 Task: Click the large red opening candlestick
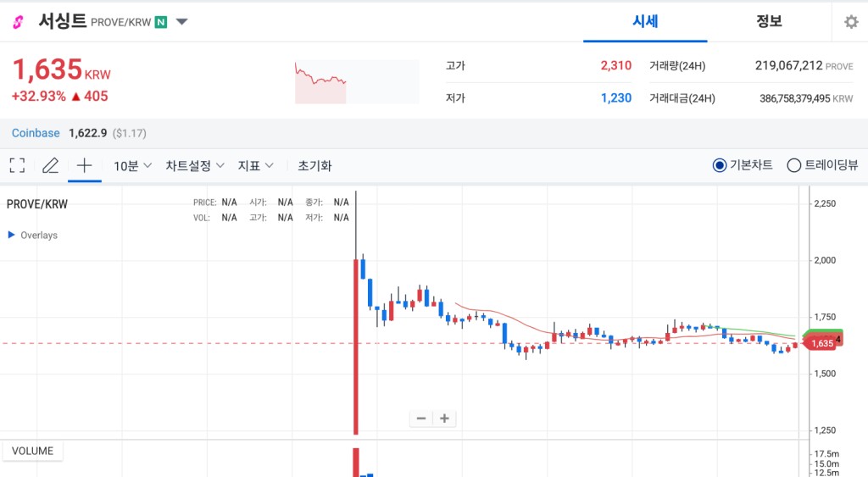tap(355, 347)
